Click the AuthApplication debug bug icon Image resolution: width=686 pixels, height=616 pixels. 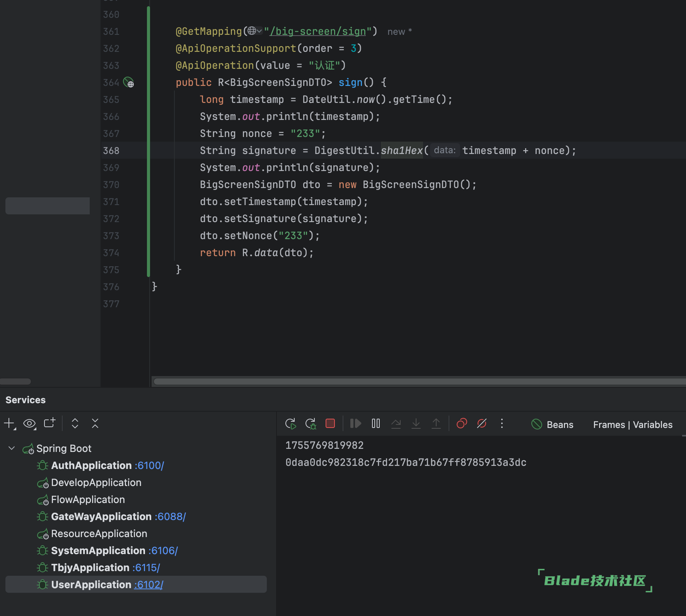click(x=43, y=465)
